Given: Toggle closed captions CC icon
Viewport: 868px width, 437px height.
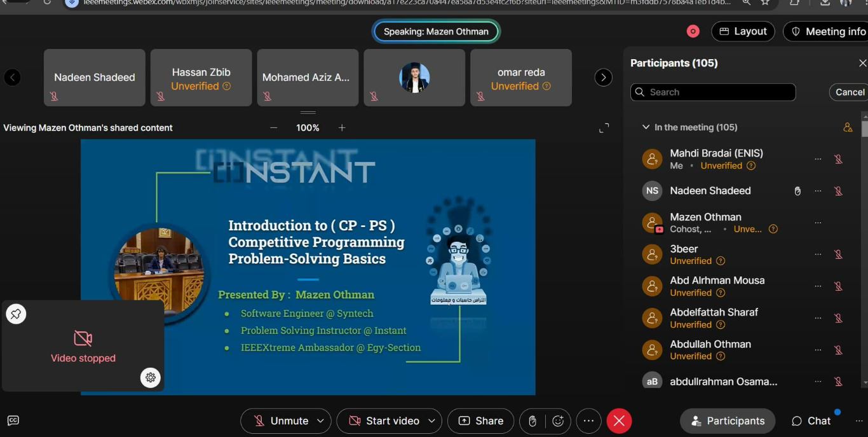Looking at the screenshot, I should tap(13, 420).
